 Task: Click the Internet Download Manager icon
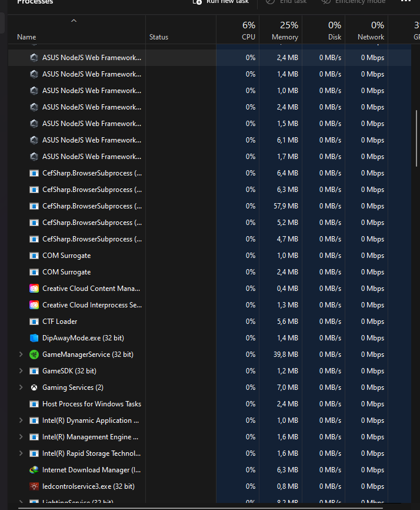(34, 470)
